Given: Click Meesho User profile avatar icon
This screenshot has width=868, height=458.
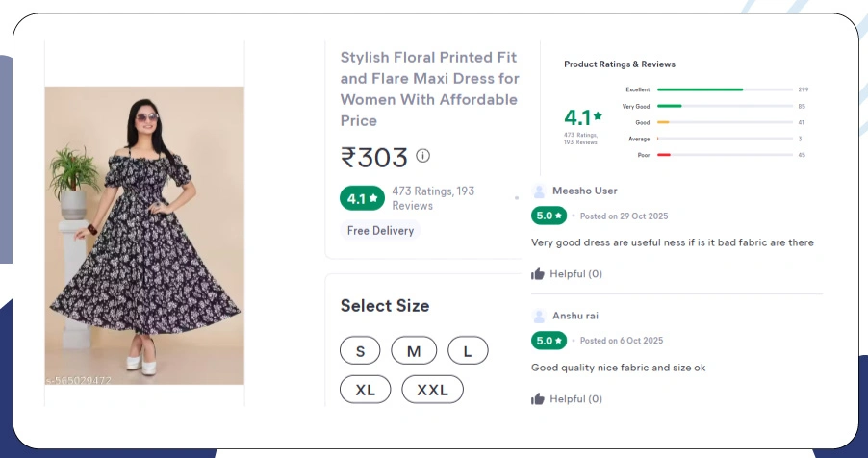Looking at the screenshot, I should 539,191.
